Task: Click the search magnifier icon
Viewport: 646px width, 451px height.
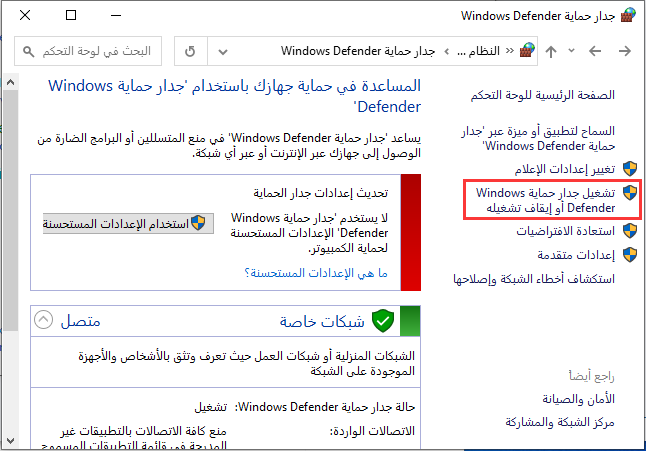Action: [x=28, y=52]
